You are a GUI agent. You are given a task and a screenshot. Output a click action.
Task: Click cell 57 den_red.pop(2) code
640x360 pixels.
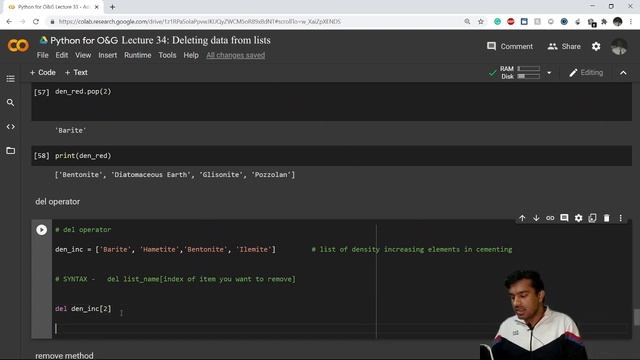tap(83, 91)
